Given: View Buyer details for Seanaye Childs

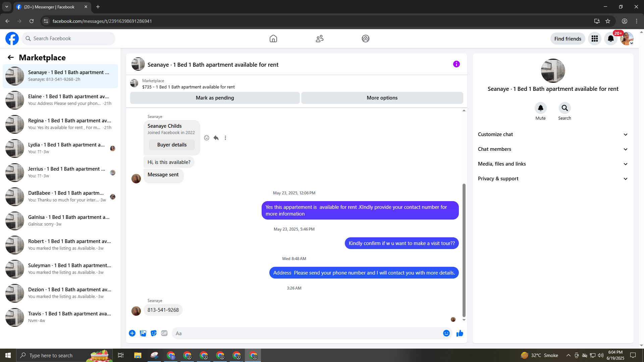Looking at the screenshot, I should click(172, 145).
